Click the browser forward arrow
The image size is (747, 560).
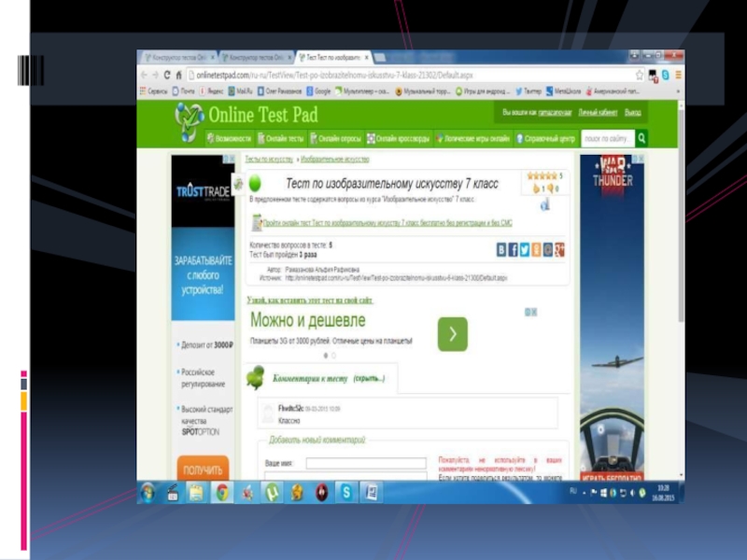pyautogui.click(x=155, y=76)
